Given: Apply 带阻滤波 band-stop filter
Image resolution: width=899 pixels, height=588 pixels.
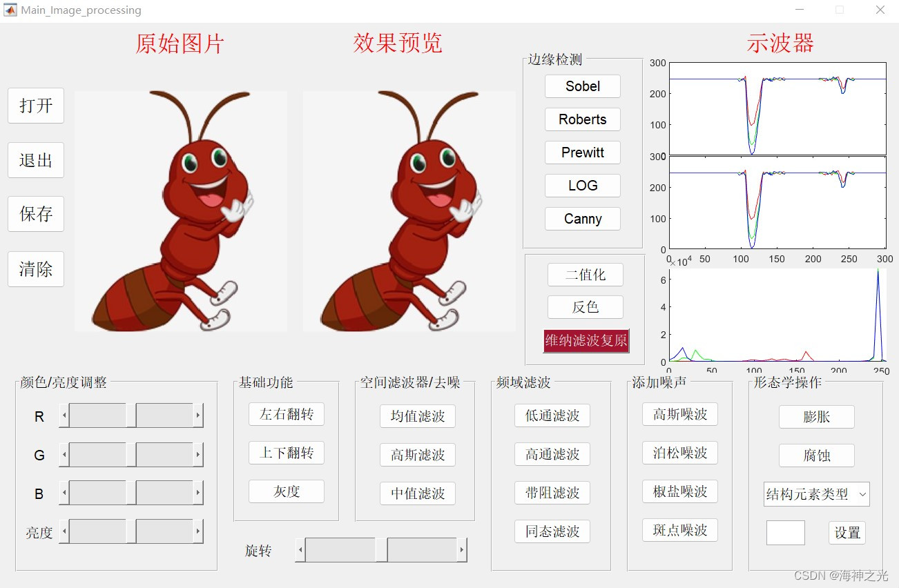Looking at the screenshot, I should (x=552, y=493).
